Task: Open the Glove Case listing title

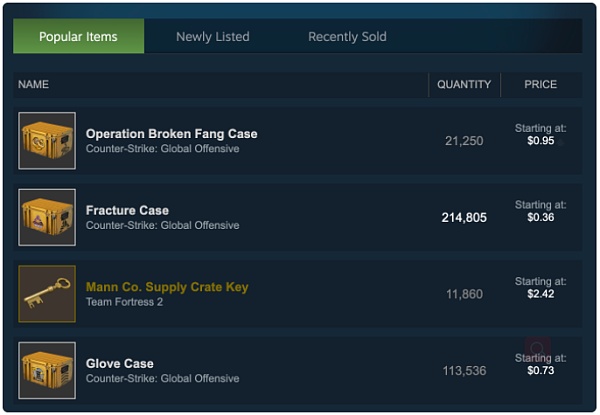Action: coord(120,364)
